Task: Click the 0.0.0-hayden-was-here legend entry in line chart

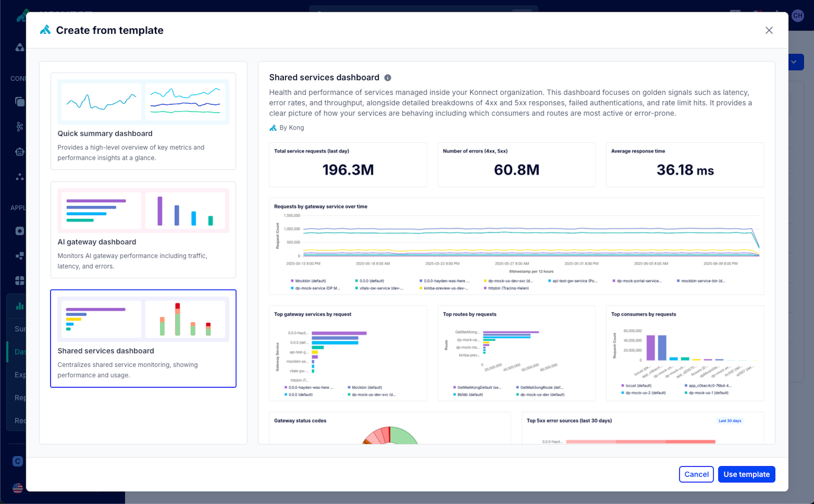Action: 444,281
